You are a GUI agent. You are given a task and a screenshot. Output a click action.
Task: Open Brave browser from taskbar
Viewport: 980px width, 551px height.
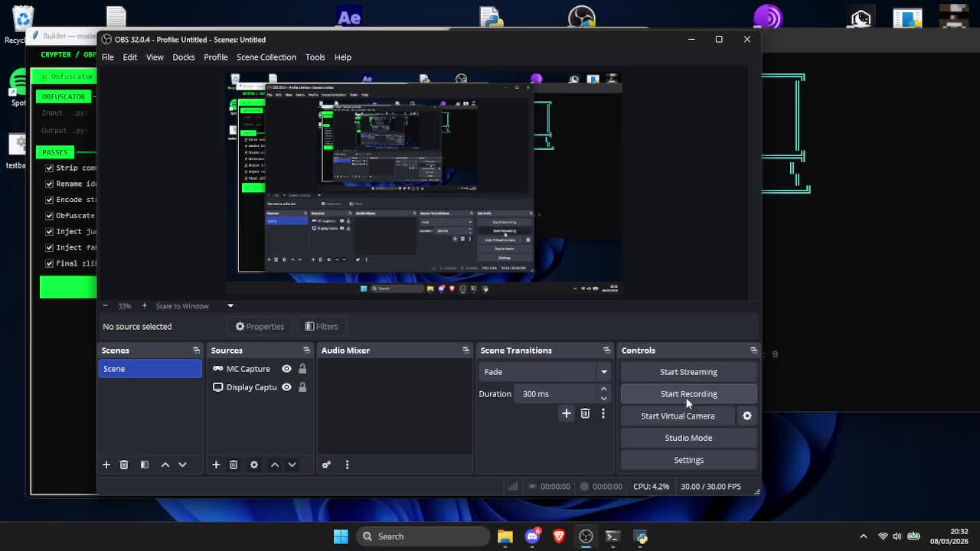pos(559,536)
